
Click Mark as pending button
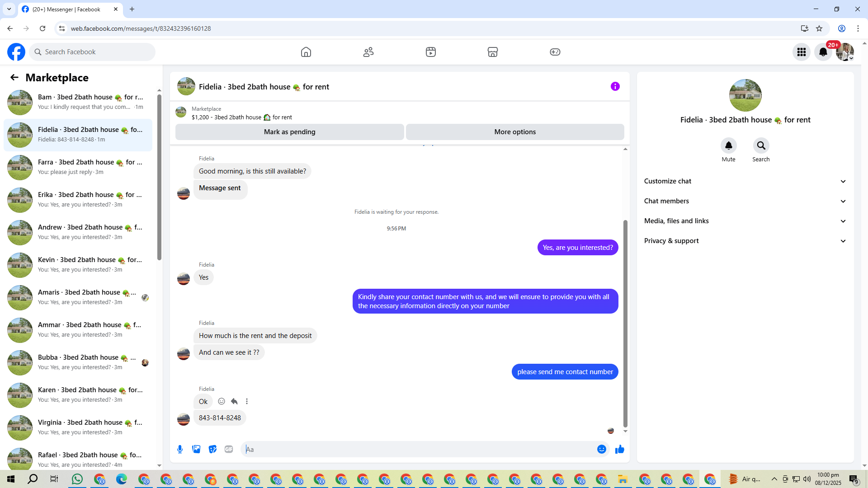coord(290,132)
